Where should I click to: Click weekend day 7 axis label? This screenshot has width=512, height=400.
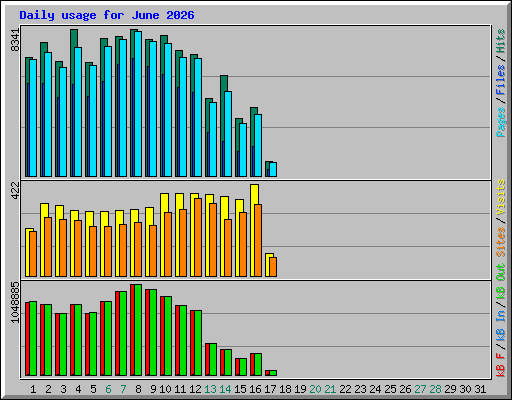(123, 389)
